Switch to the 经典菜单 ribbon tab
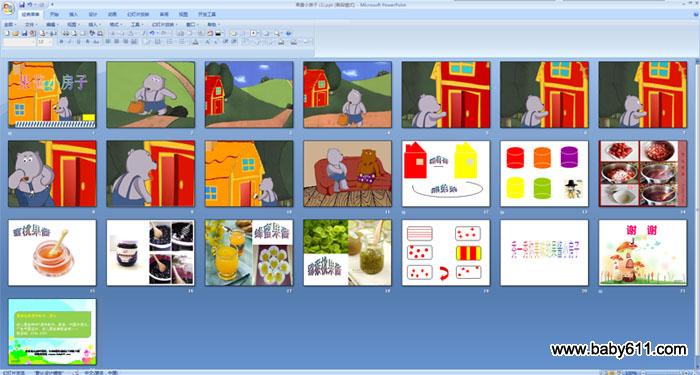 [x=31, y=14]
